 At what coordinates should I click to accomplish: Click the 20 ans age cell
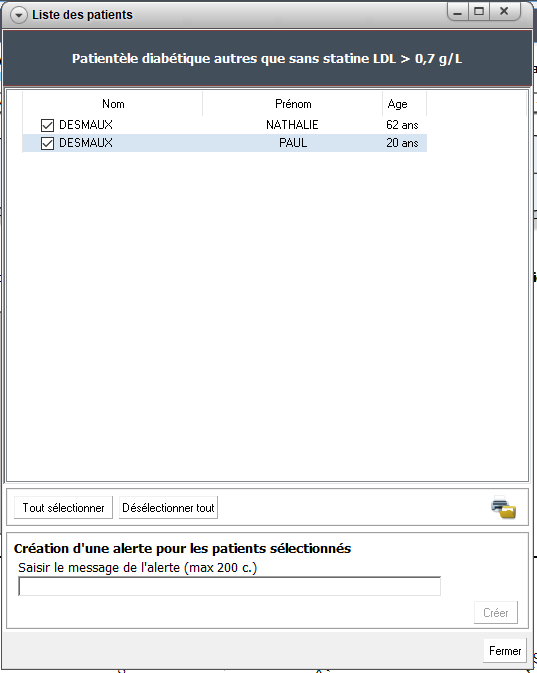click(x=402, y=143)
